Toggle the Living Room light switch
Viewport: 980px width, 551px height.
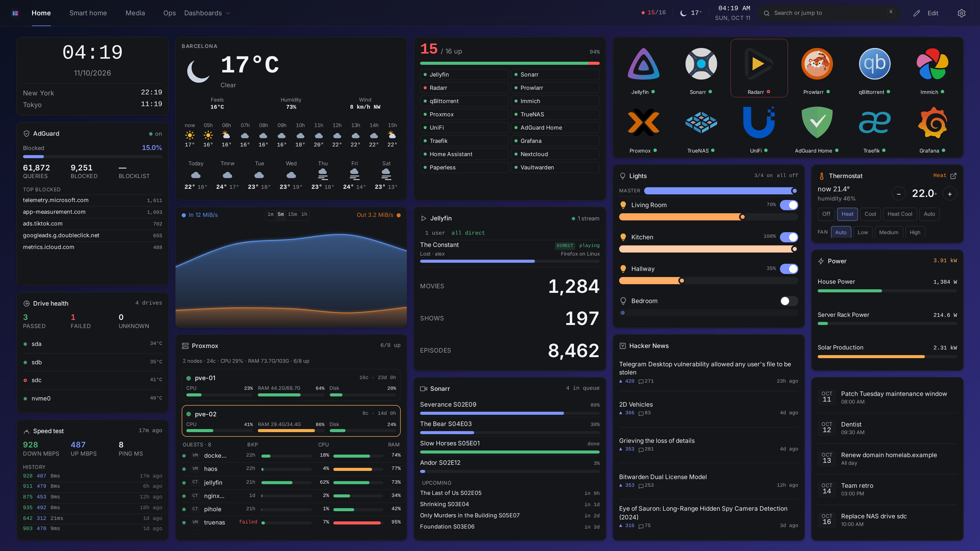click(x=789, y=205)
